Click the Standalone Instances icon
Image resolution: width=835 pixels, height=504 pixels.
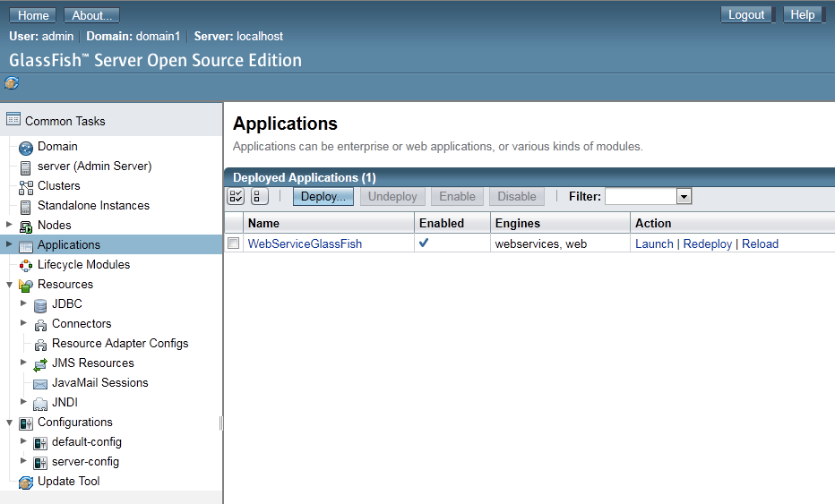point(26,207)
